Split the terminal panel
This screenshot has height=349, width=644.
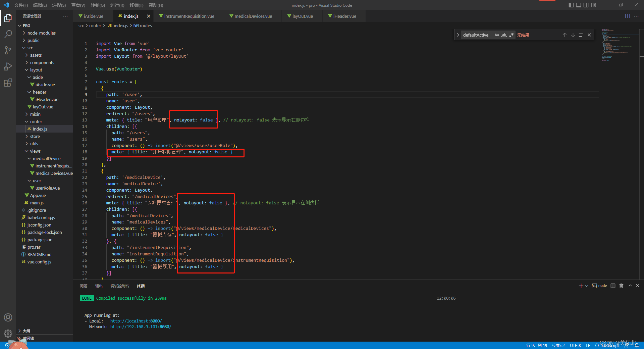[613, 286]
